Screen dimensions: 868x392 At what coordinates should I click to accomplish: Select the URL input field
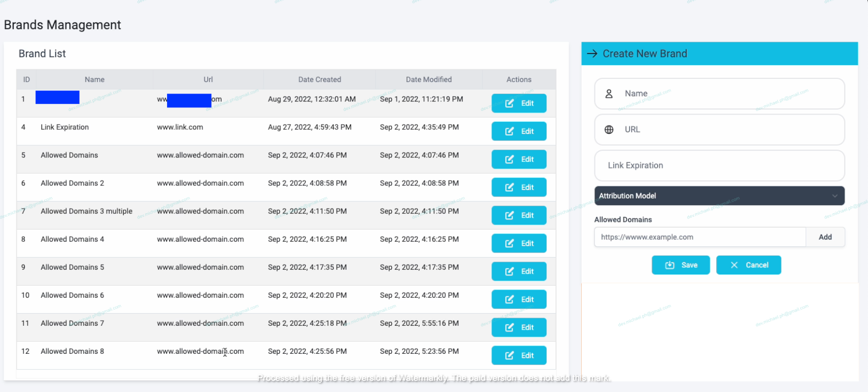click(x=728, y=130)
